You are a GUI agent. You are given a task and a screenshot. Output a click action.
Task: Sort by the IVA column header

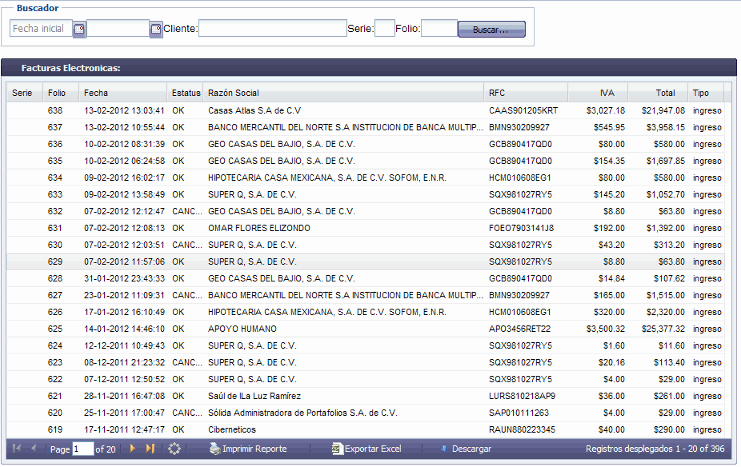pyautogui.click(x=598, y=93)
